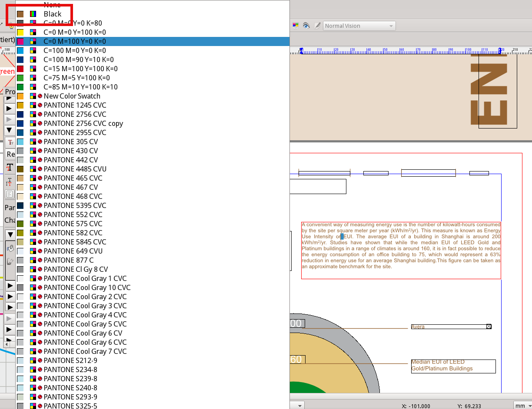Click the font face TF icon

coord(10,142)
